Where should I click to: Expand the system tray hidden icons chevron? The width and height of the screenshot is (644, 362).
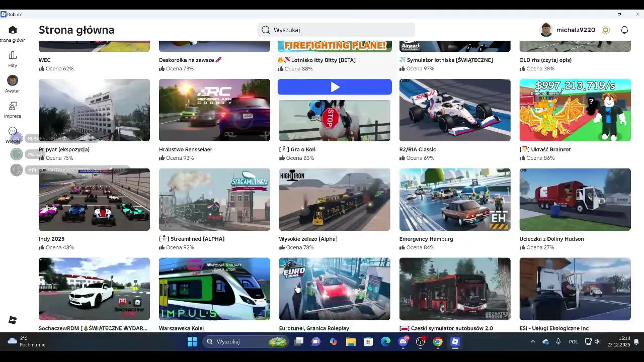tap(533, 342)
